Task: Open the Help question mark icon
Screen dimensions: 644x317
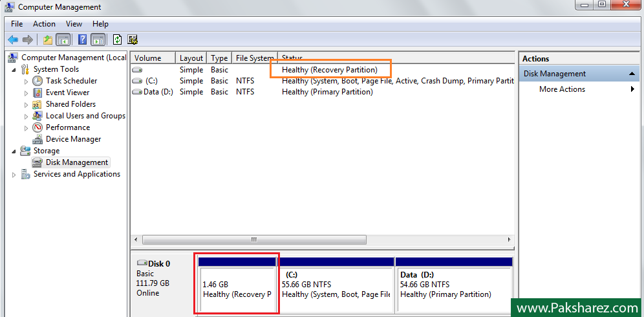Action: point(83,40)
